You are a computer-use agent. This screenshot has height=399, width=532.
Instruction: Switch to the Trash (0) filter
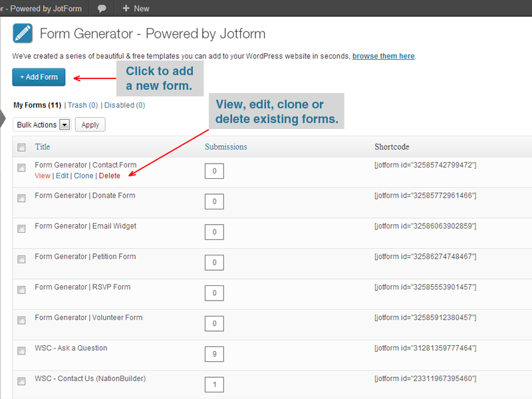click(82, 105)
